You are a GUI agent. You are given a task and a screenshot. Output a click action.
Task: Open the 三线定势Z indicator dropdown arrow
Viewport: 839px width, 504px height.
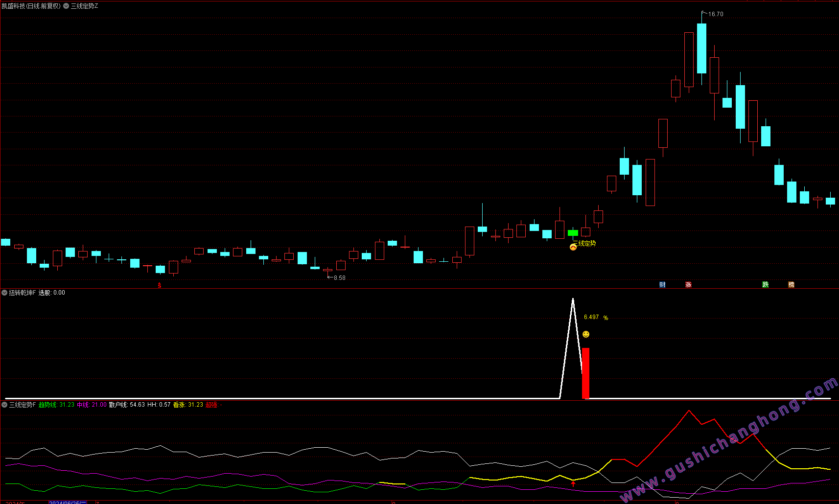pos(66,6)
